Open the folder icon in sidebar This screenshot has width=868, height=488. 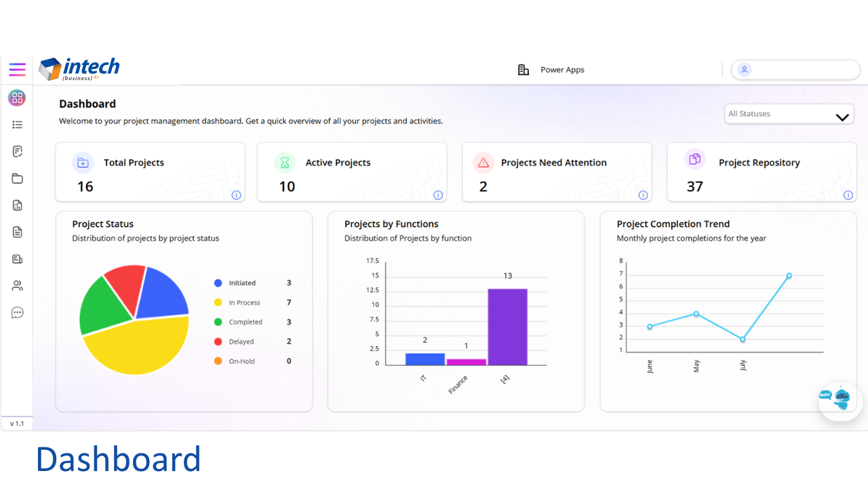point(18,178)
